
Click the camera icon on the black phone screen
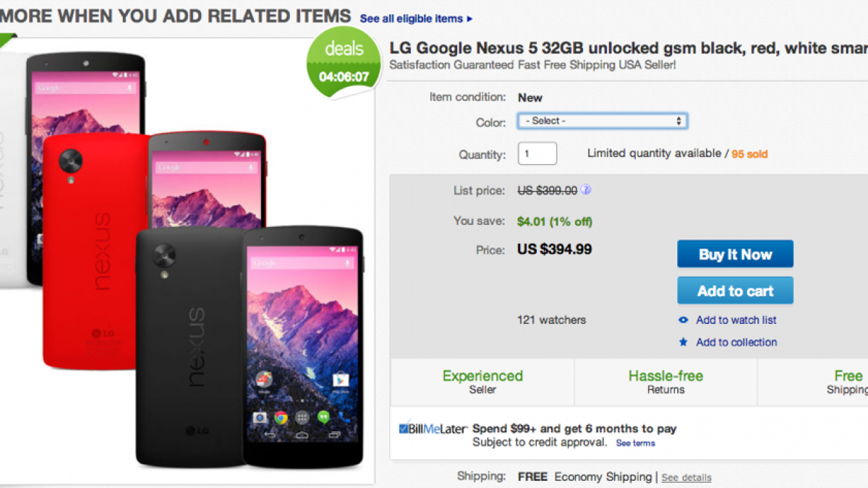click(x=259, y=417)
